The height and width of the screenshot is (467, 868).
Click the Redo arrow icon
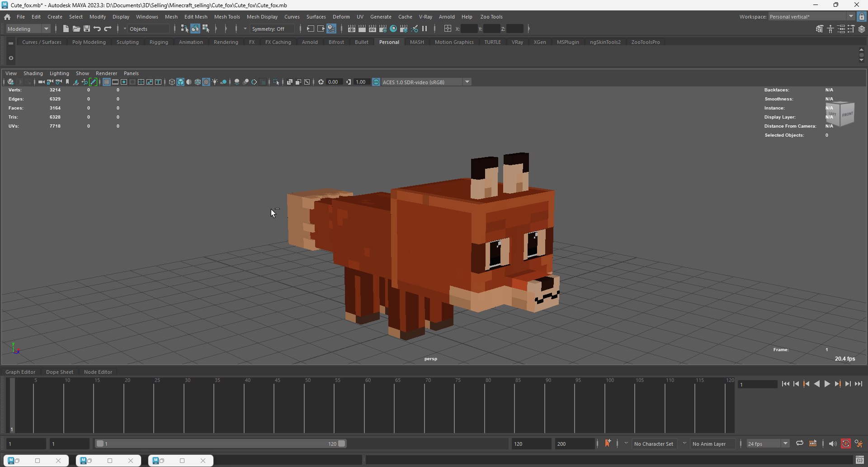[x=108, y=29]
